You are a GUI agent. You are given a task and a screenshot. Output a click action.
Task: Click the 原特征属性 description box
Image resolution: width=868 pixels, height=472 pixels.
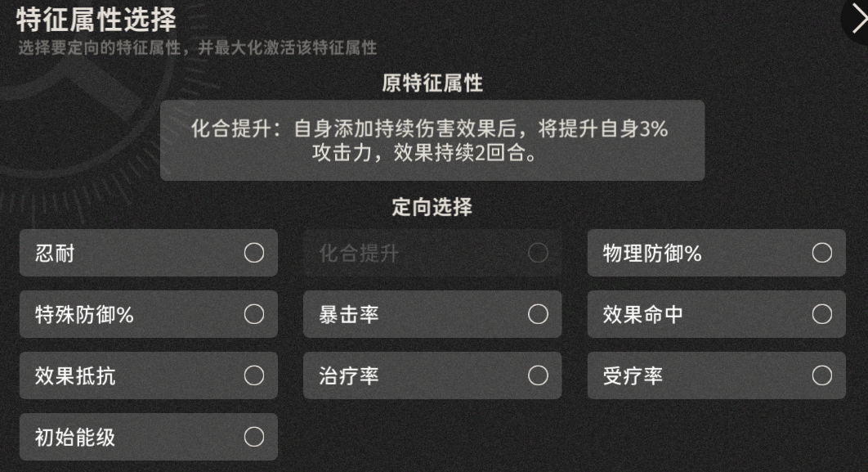432,140
